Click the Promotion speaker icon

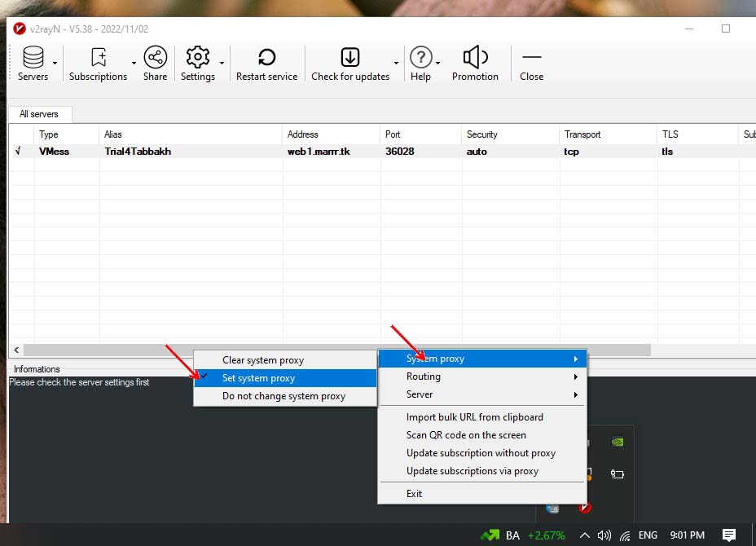tap(475, 58)
